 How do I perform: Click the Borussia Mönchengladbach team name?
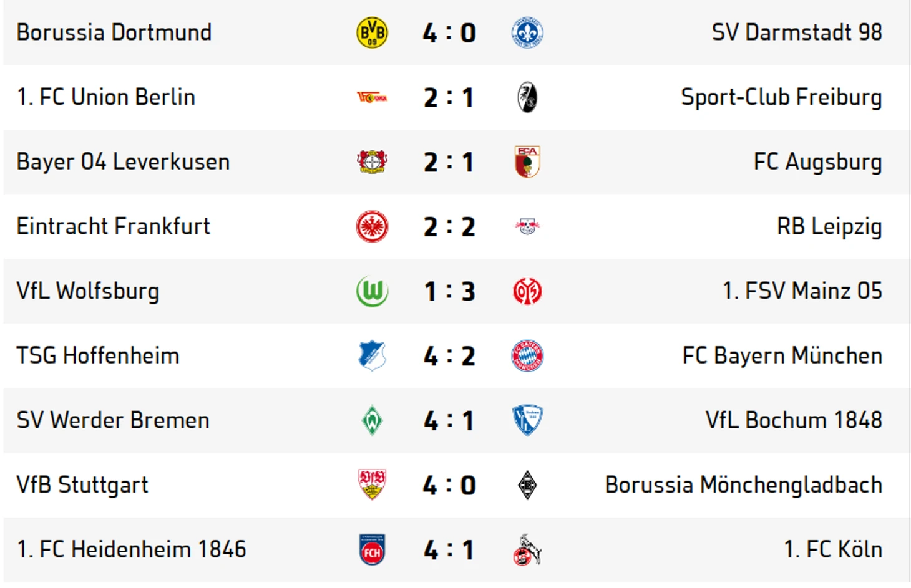744,485
